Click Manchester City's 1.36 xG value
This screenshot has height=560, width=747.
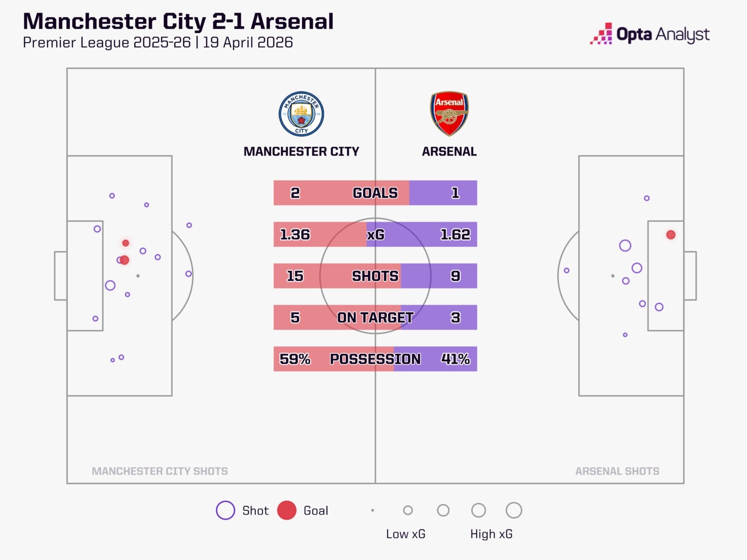pyautogui.click(x=295, y=235)
